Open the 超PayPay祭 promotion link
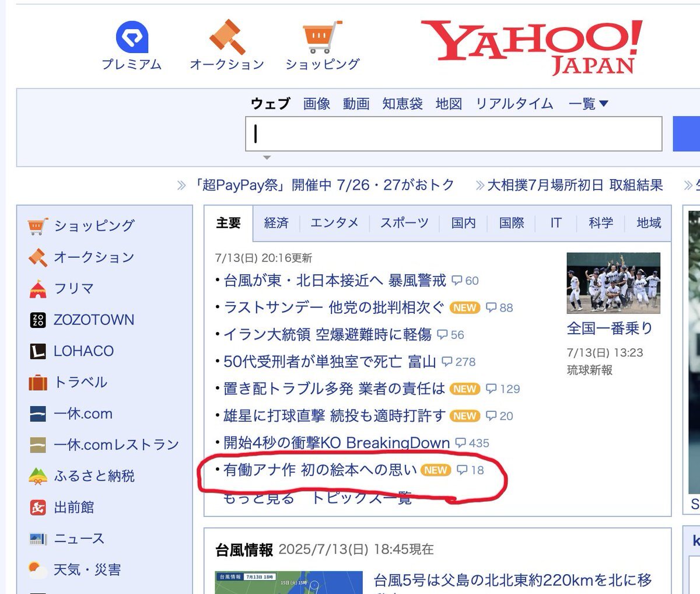Viewport: 700px width, 594px height. pos(325,186)
